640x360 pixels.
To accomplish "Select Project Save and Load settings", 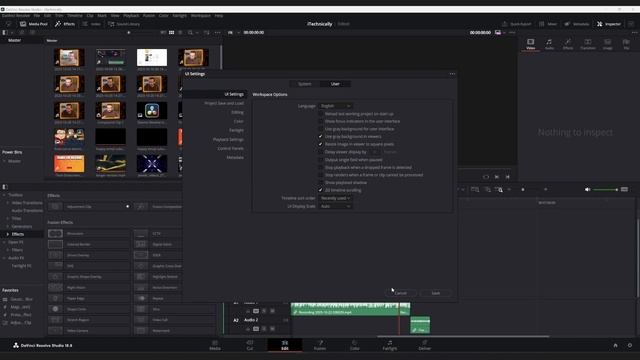I will pyautogui.click(x=224, y=103).
